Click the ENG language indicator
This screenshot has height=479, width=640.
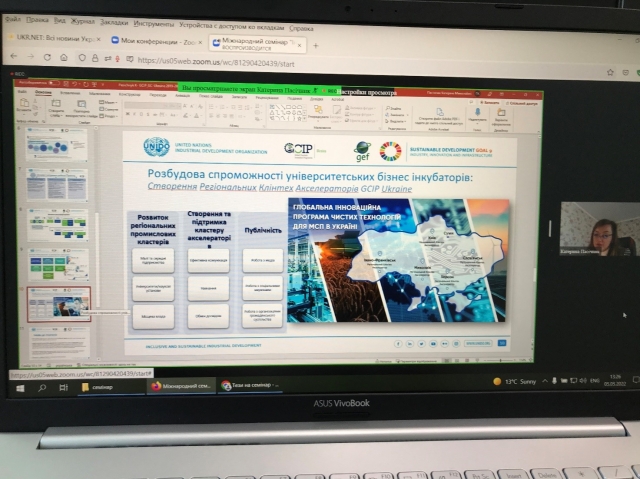point(595,380)
